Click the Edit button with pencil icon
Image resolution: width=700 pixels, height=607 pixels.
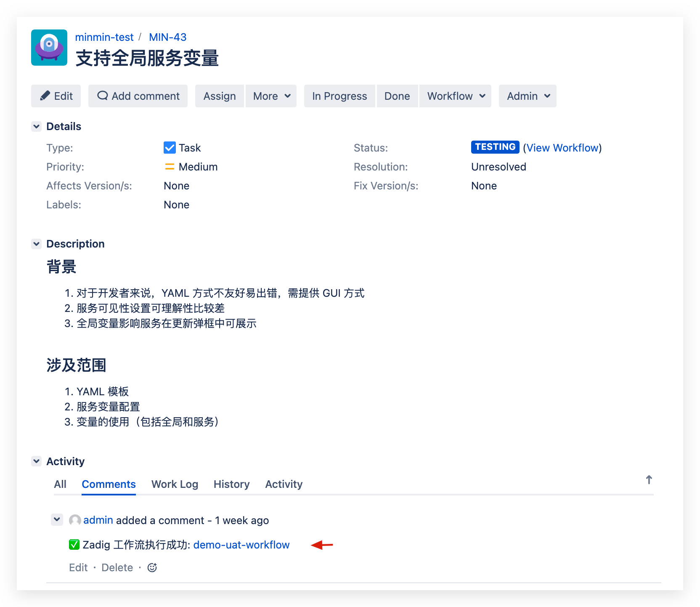click(x=56, y=96)
